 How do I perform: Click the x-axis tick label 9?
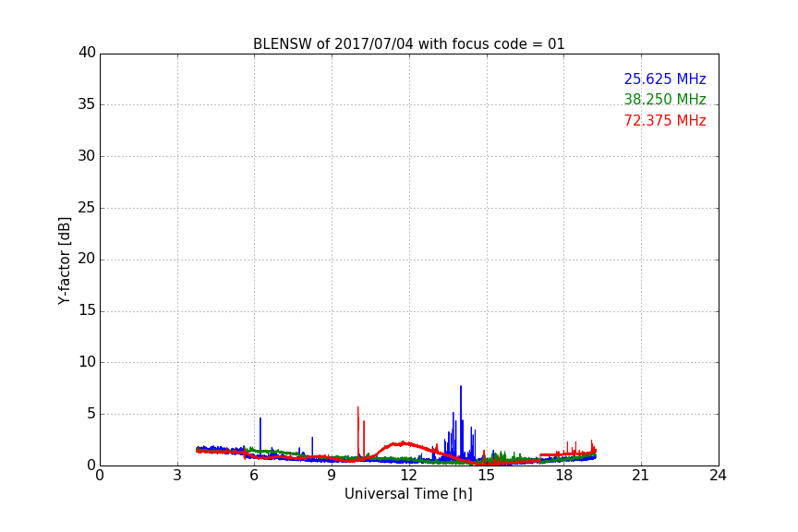[332, 476]
